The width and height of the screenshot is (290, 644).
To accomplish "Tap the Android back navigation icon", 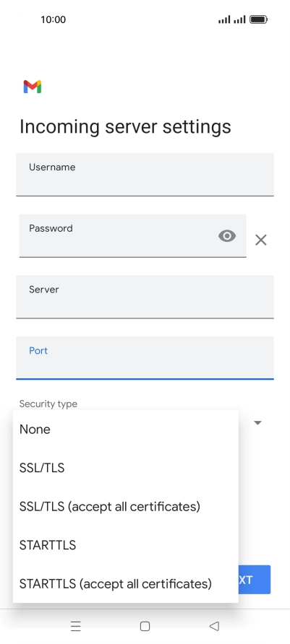I will [x=214, y=626].
